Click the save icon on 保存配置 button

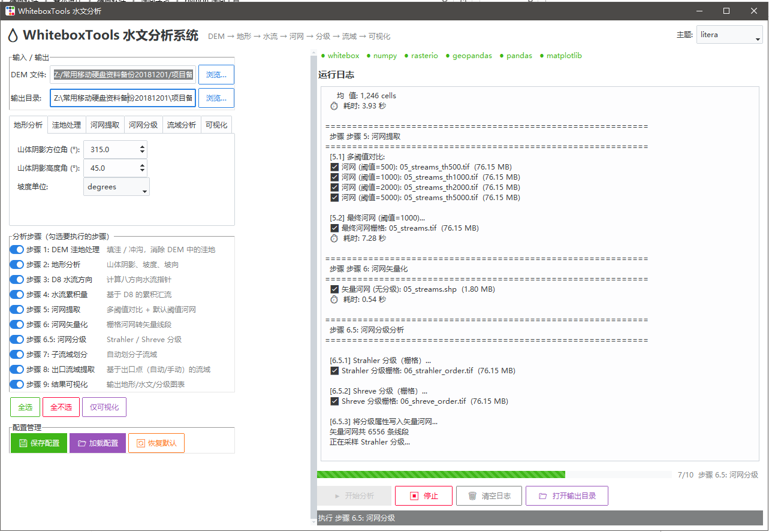tap(23, 443)
